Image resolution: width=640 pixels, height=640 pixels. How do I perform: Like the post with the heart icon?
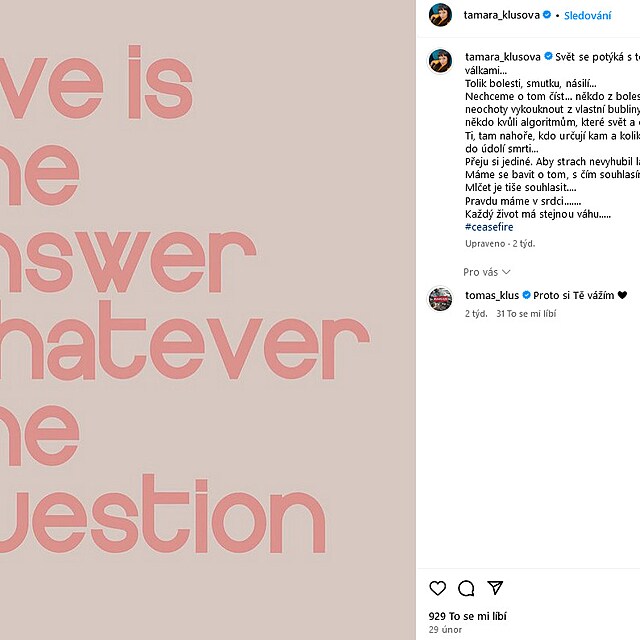[x=437, y=588]
